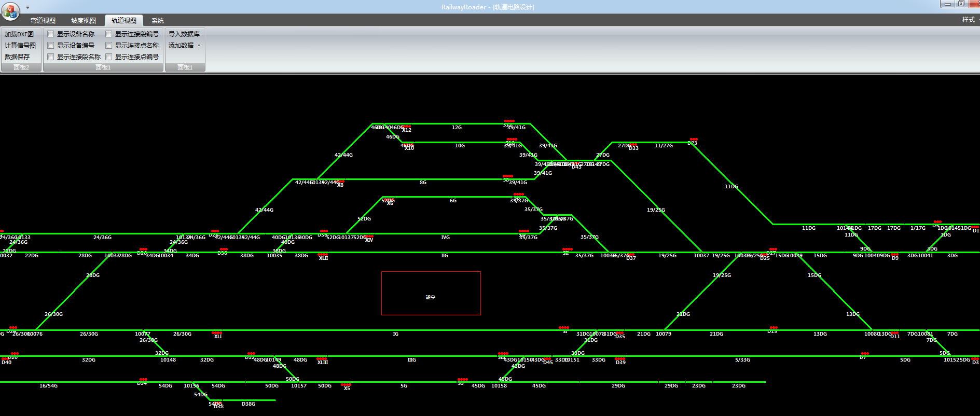Enable 显示设备名称 checkbox

pyautogui.click(x=51, y=34)
